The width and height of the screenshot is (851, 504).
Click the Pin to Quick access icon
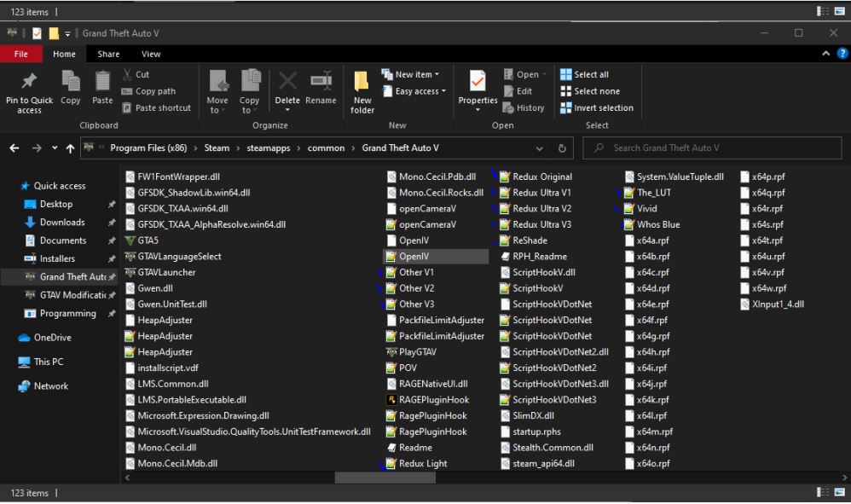point(29,83)
